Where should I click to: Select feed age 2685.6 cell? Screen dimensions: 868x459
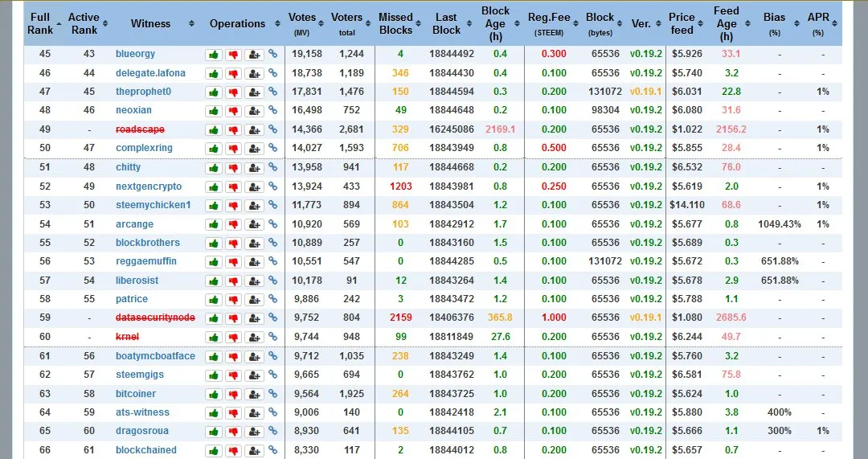click(731, 318)
